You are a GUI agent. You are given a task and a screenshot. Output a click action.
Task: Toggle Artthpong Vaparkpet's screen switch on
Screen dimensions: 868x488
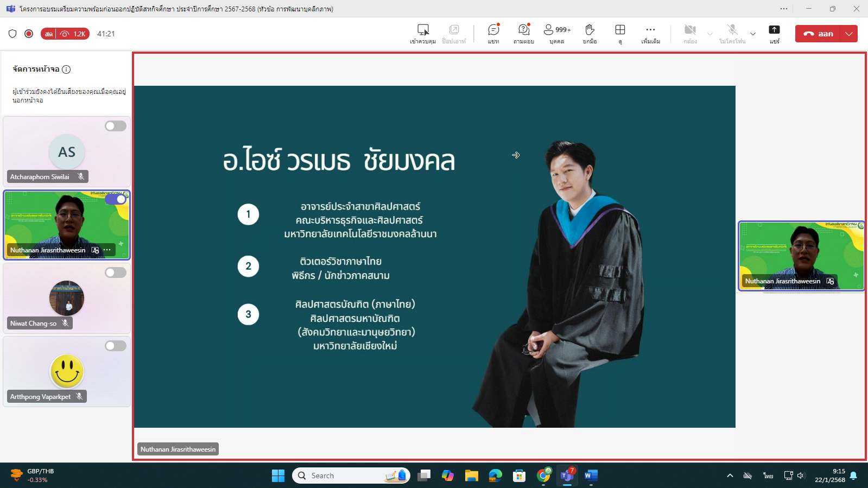116,346
